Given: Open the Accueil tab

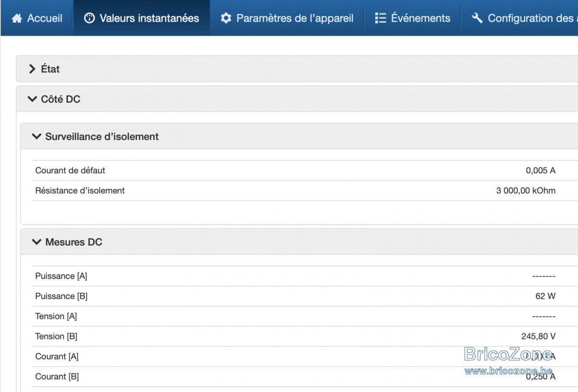Looking at the screenshot, I should pyautogui.click(x=37, y=18).
